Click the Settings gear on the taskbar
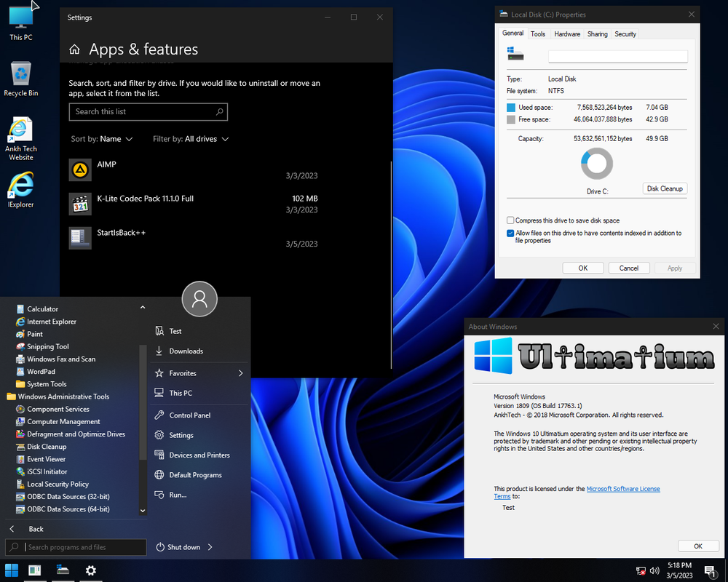The width and height of the screenshot is (728, 582). [x=91, y=570]
